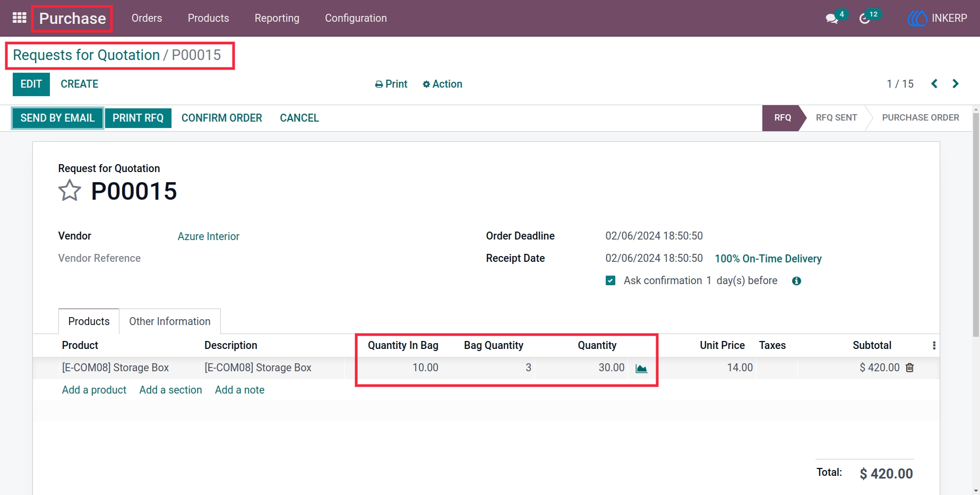This screenshot has height=495, width=980.
Task: Click the Bag Quantity cell showing 3
Action: pyautogui.click(x=528, y=368)
